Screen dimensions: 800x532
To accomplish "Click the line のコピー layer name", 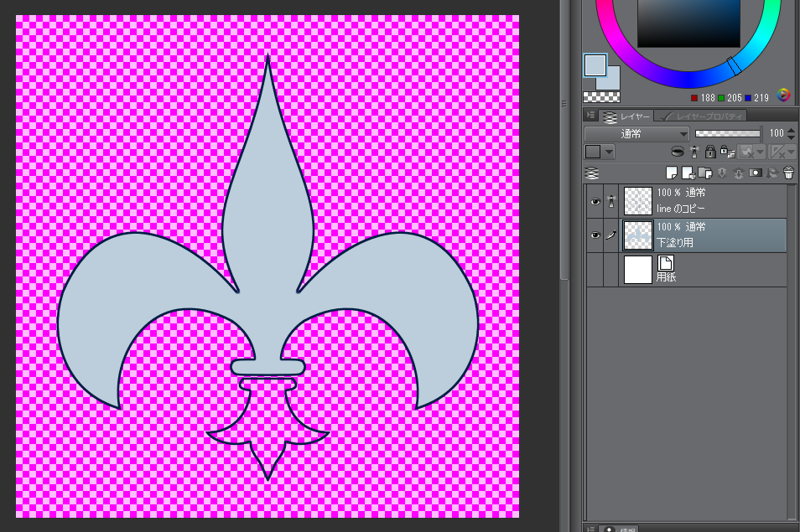I will 681,209.
